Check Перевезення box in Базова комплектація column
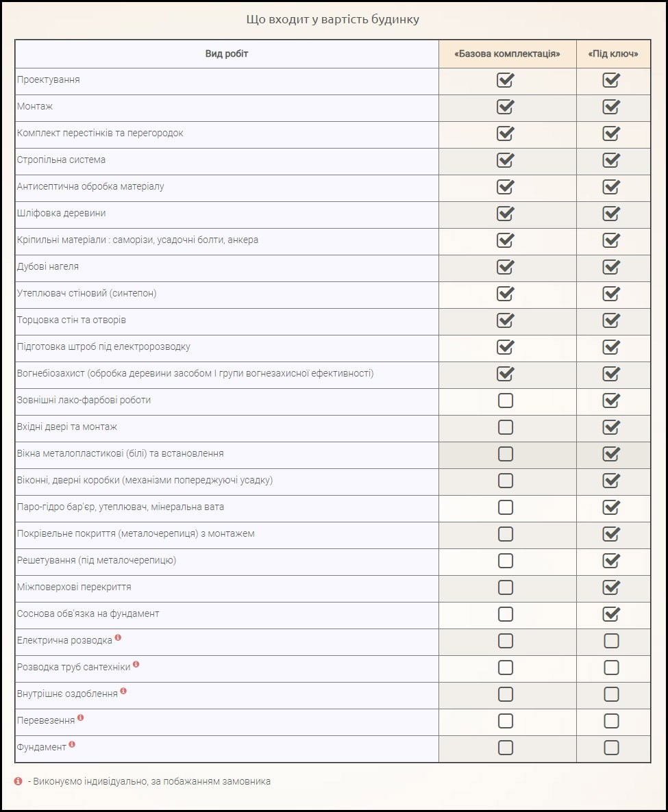The width and height of the screenshot is (668, 812). point(505,721)
